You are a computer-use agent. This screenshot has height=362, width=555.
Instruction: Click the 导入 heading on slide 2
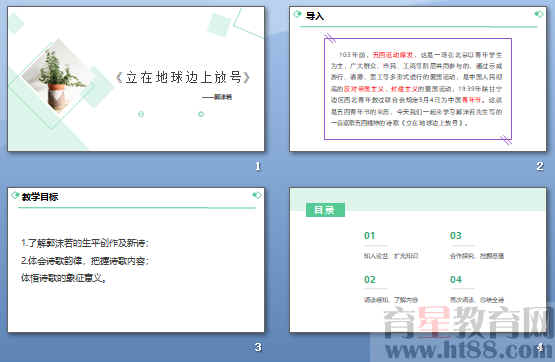(315, 16)
